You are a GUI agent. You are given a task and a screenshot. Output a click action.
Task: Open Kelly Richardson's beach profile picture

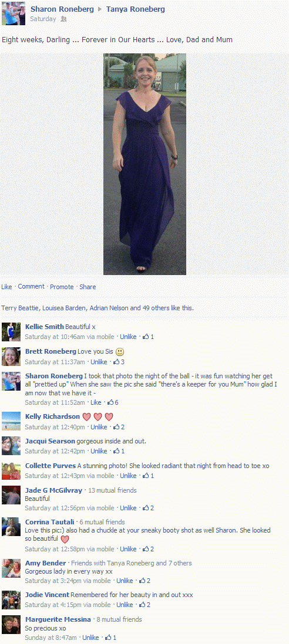point(11,421)
